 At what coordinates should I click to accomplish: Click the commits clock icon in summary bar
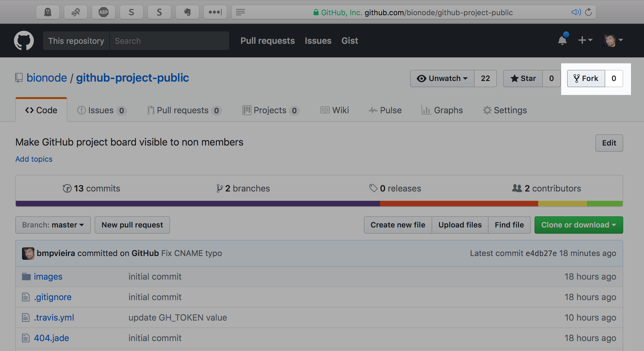click(x=67, y=188)
